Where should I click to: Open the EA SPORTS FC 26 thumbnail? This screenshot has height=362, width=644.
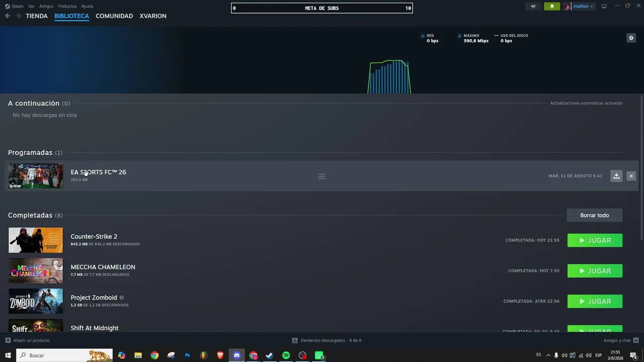point(36,176)
